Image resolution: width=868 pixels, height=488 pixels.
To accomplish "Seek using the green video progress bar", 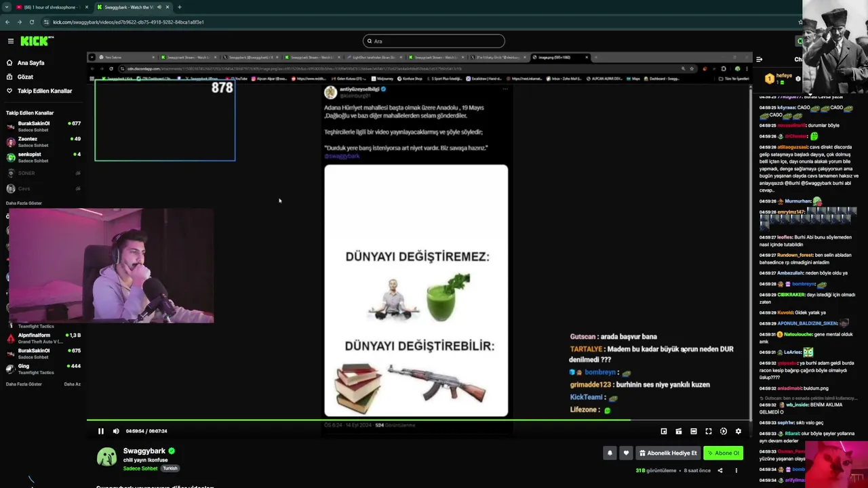I will 419,420.
